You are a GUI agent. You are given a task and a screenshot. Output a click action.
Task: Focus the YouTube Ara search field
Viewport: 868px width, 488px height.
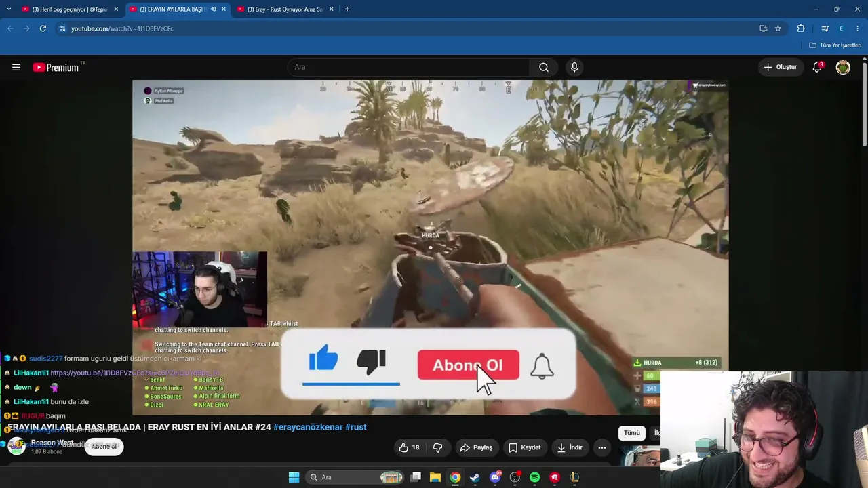[409, 67]
